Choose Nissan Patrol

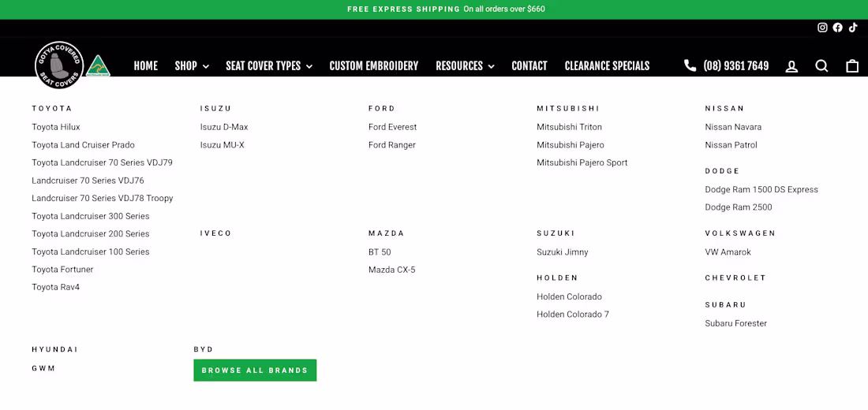click(x=731, y=145)
